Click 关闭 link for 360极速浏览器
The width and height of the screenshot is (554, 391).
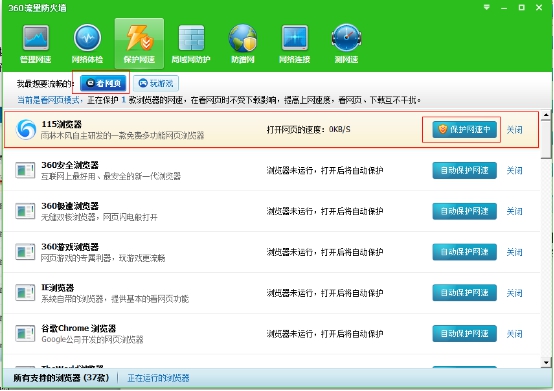click(x=514, y=211)
